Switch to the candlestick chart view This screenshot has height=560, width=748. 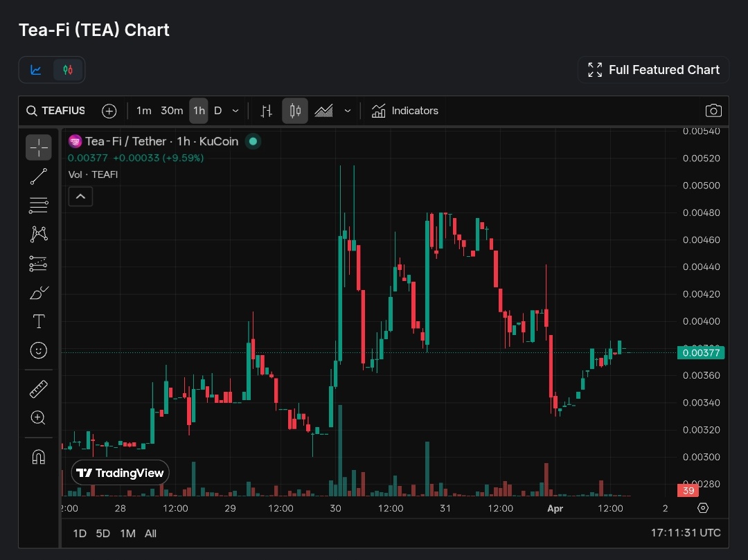pos(68,70)
